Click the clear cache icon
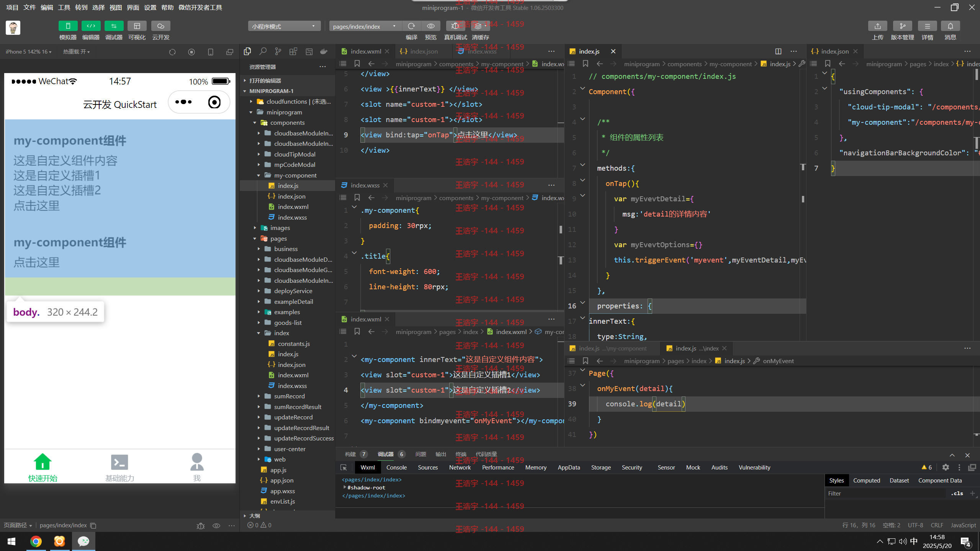This screenshot has height=551, width=980. [x=480, y=26]
